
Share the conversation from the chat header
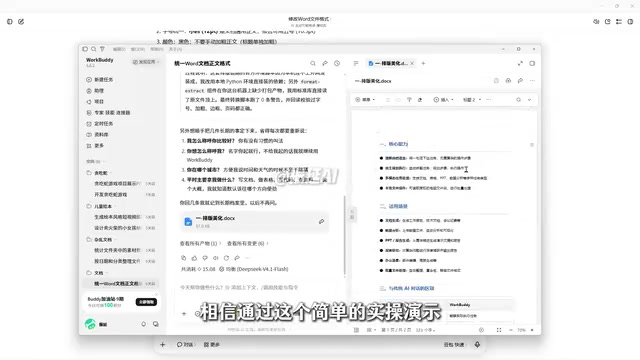pos(325,63)
